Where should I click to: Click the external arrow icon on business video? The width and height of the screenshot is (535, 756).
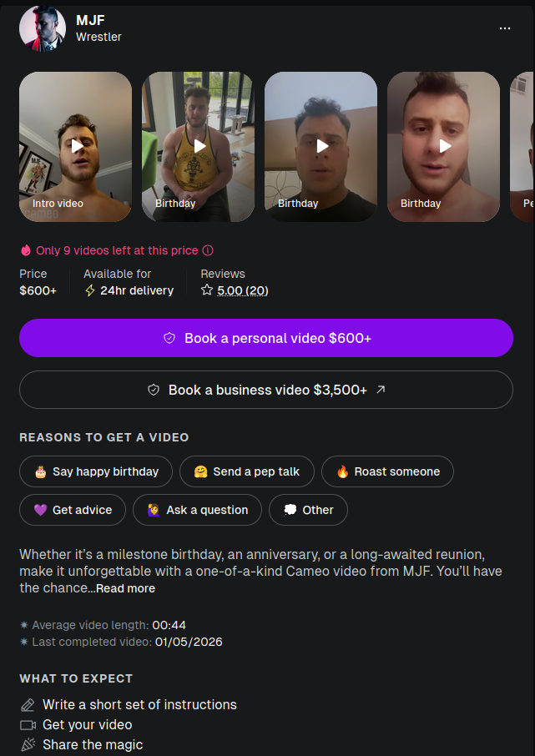381,389
